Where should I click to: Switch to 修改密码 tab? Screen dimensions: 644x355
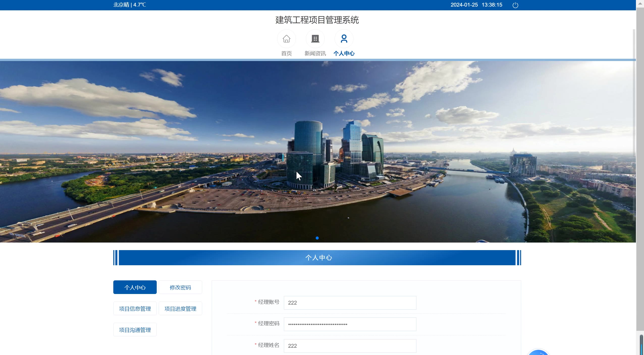[180, 287]
